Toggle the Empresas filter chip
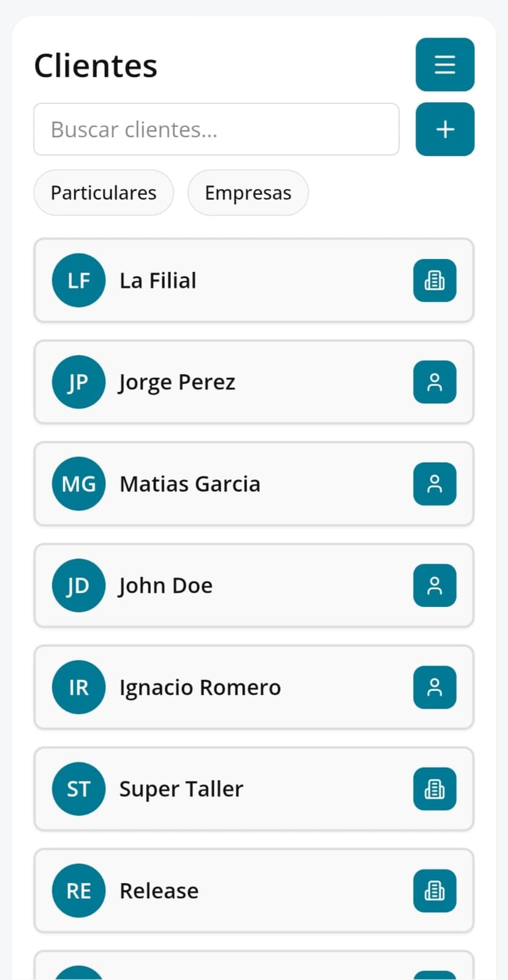The image size is (508, 980). click(x=248, y=193)
